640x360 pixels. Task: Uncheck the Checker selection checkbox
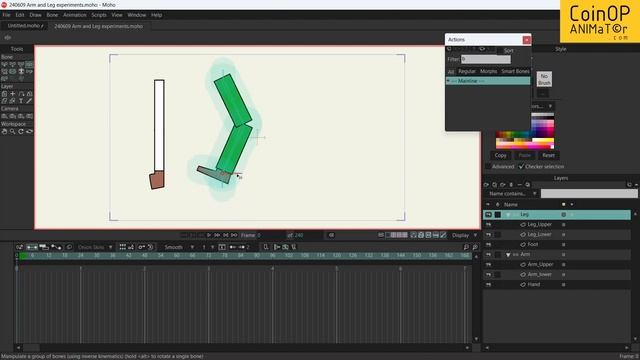click(521, 167)
